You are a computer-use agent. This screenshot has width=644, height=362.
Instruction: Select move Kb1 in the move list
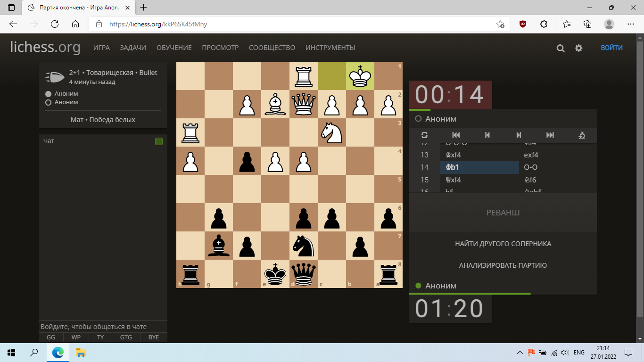click(479, 167)
